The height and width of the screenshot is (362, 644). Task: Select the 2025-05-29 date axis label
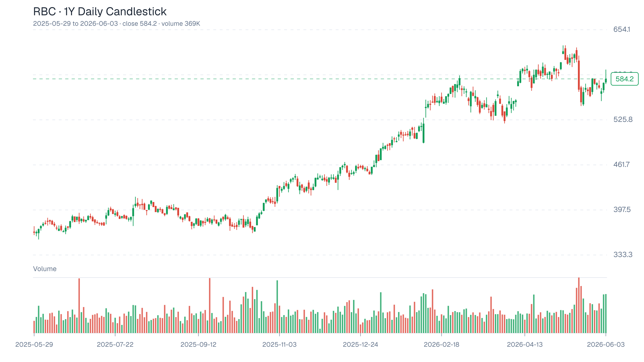pyautogui.click(x=34, y=345)
